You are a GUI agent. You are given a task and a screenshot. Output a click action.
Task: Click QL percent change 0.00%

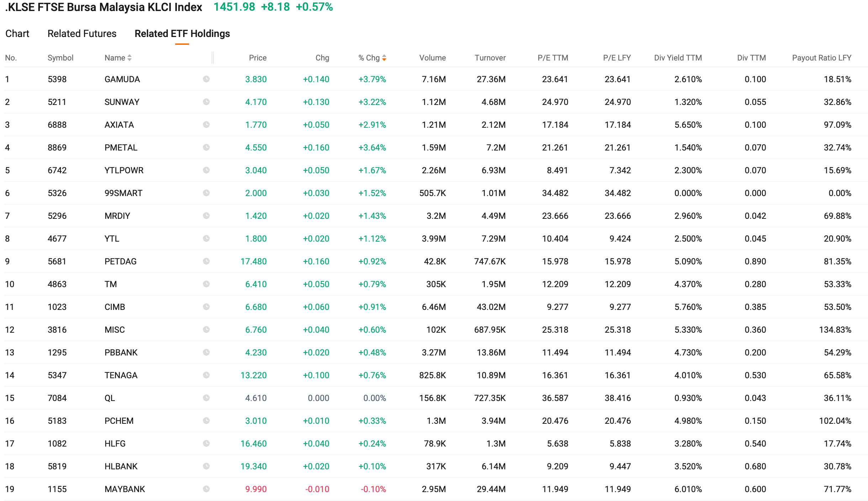(375, 398)
